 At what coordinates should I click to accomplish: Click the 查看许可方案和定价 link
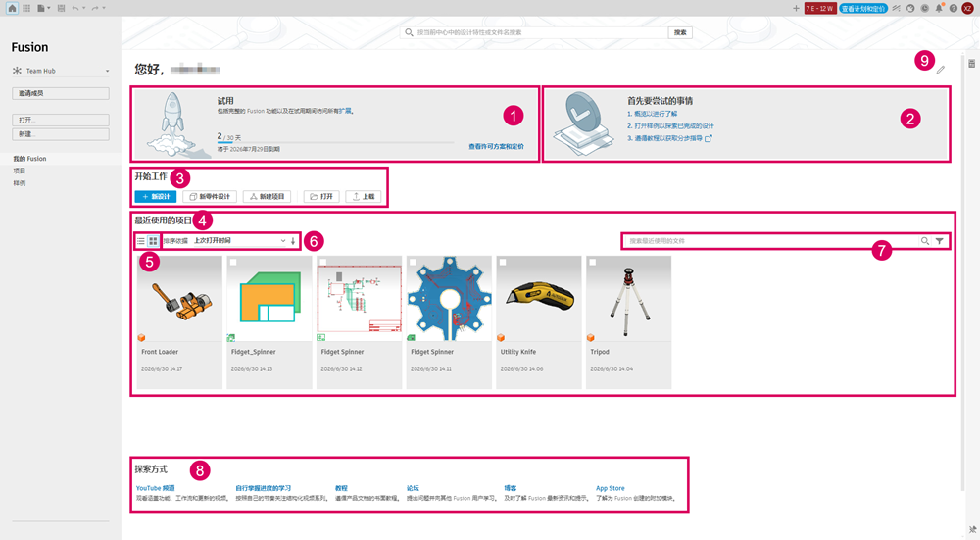tap(496, 146)
